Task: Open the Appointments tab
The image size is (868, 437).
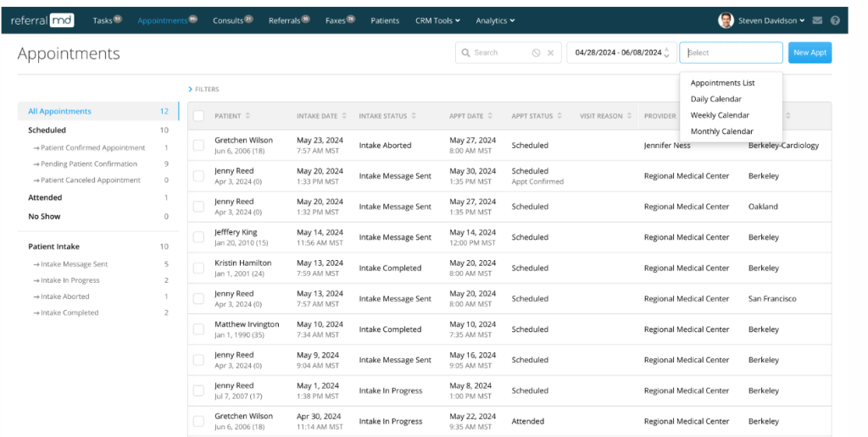Action: 167,20
